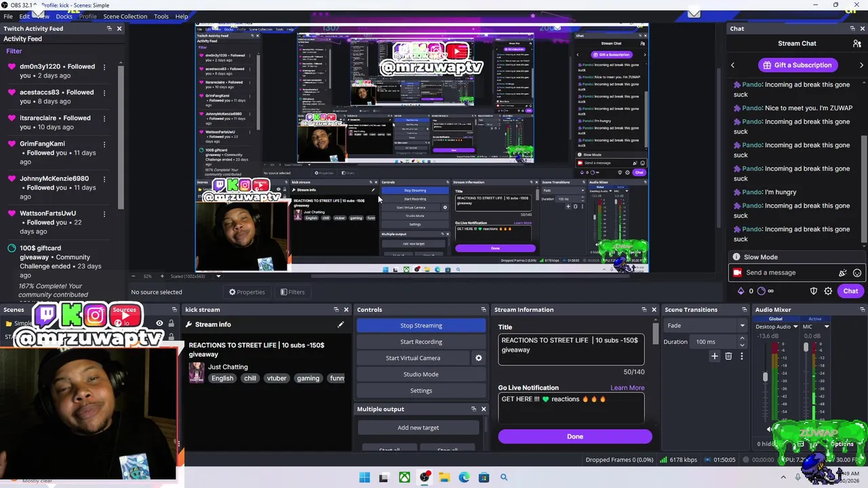Open source Filters button
868x488 pixels.
coord(292,292)
